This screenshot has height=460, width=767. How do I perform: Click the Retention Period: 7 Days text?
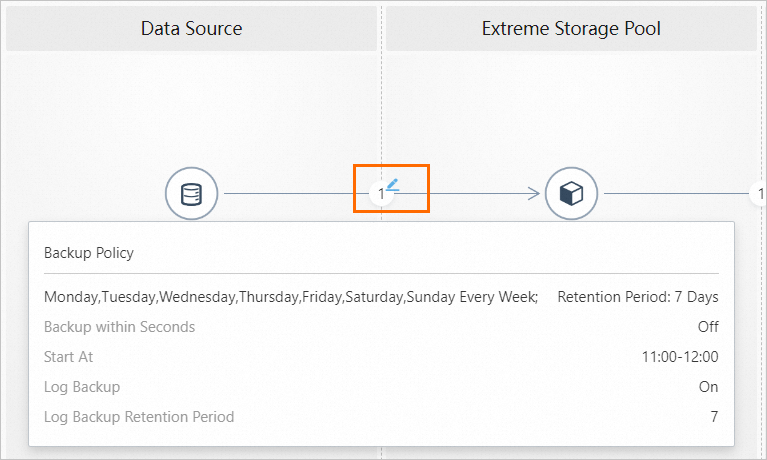(637, 297)
